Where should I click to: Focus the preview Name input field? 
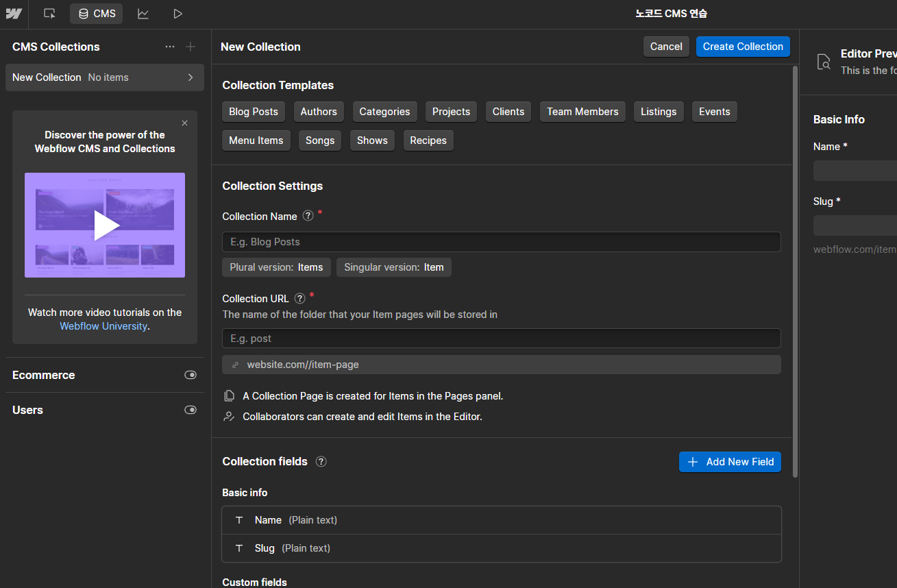[855, 171]
